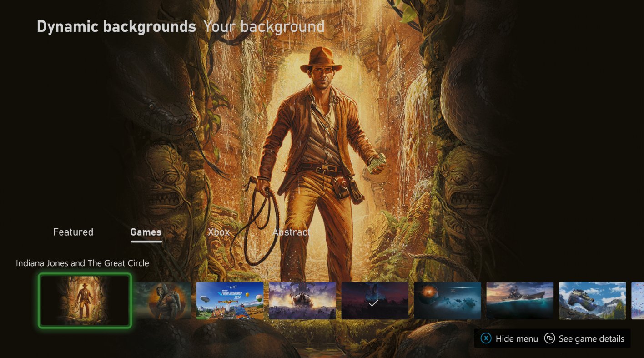This screenshot has width=644, height=358.
Task: Click the View button icon beside See game details
Action: [x=549, y=338]
